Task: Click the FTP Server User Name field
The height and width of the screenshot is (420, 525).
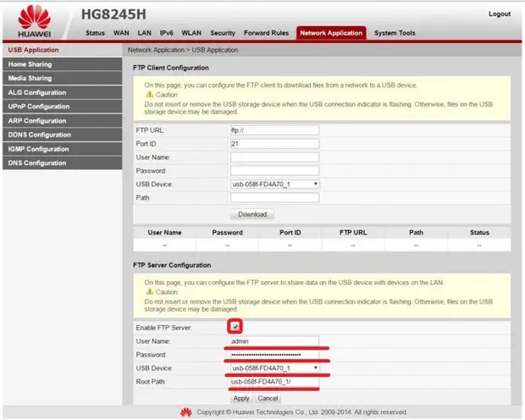Action: point(274,341)
